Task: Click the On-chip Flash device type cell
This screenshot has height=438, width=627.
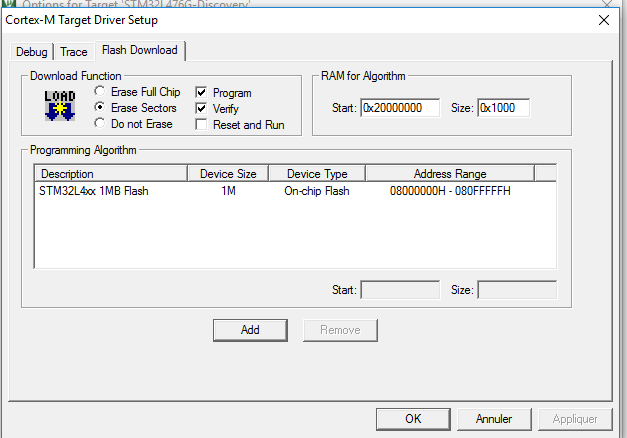Action: point(317,191)
